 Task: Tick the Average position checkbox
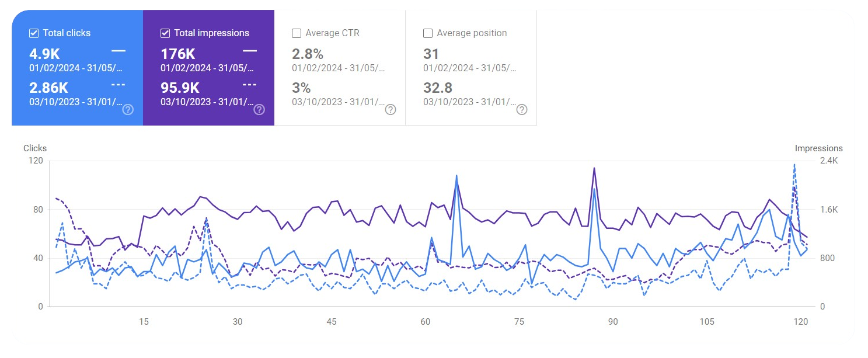pos(428,33)
